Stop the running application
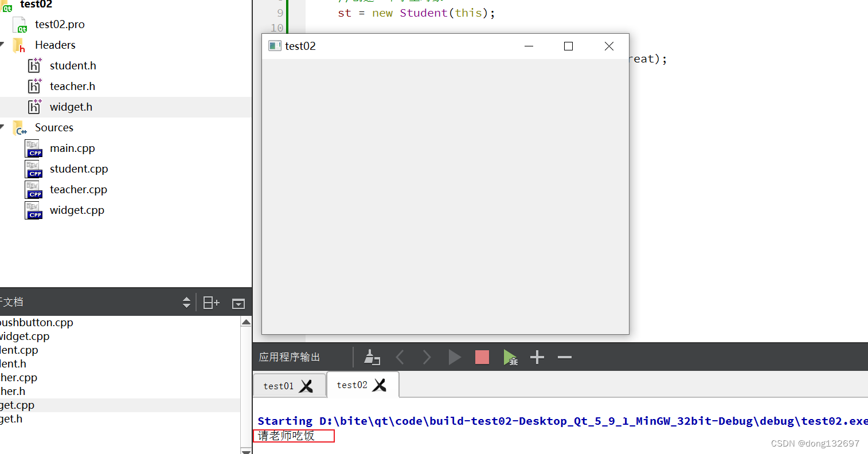Screen dimensions: 868x454 click(482, 357)
